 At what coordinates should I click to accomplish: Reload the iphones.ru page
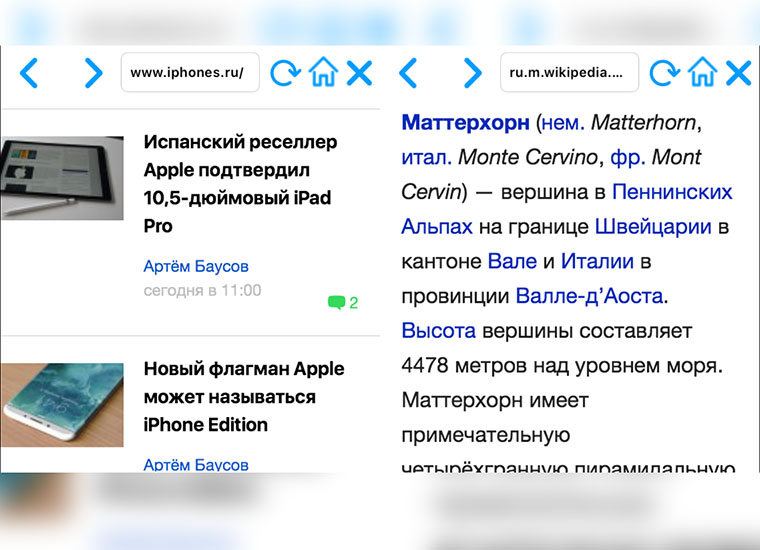(x=285, y=72)
